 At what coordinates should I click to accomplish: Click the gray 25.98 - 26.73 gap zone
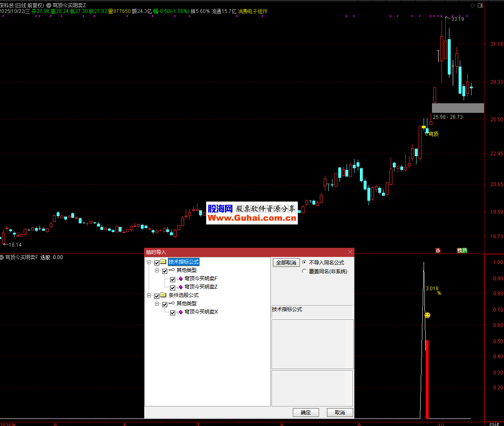(x=458, y=108)
